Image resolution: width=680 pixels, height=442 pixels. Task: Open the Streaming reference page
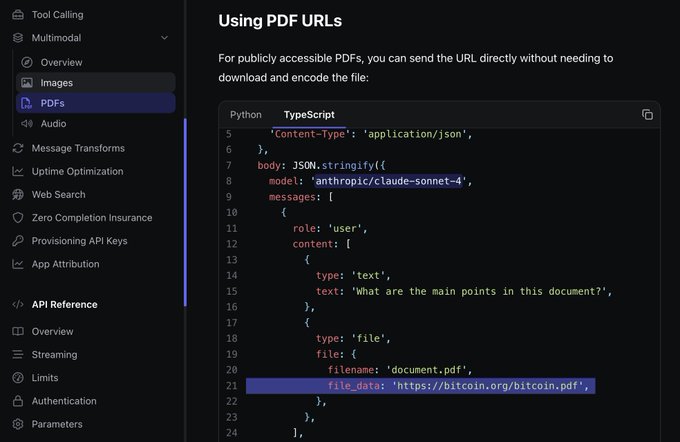pos(54,354)
